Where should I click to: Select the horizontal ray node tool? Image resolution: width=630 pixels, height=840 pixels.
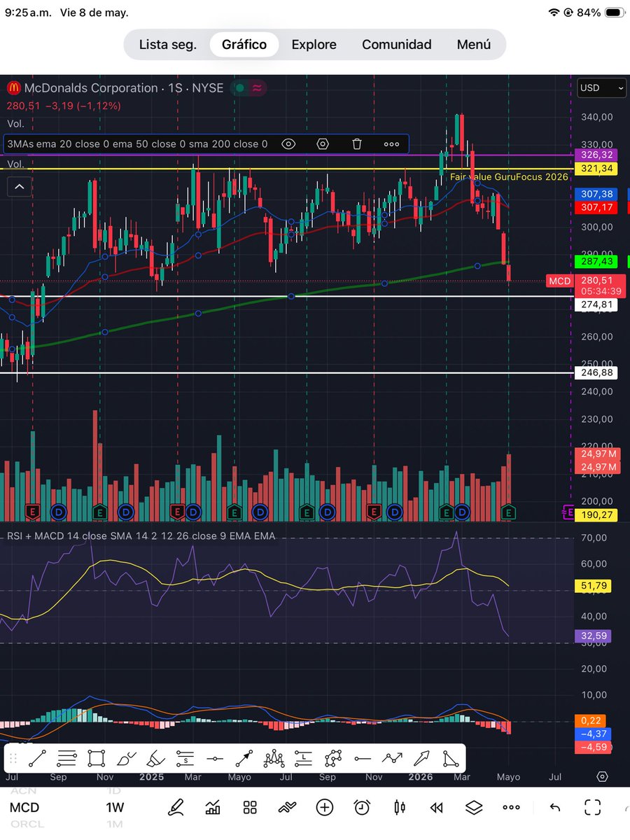(x=214, y=758)
